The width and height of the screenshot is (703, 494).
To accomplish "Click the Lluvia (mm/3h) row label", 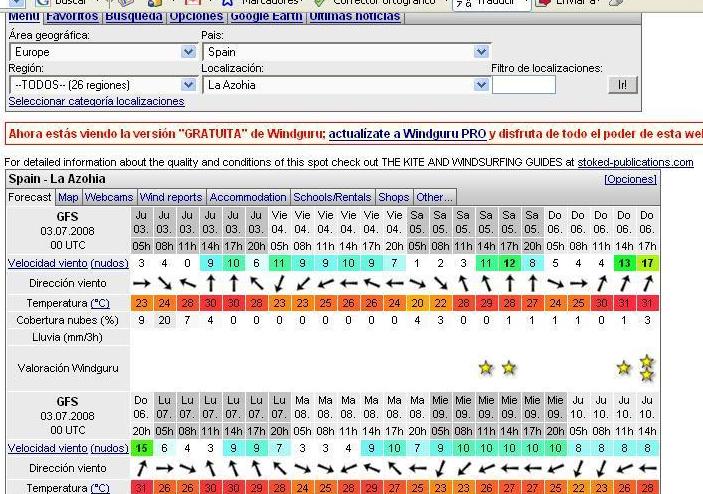I will click(68, 338).
